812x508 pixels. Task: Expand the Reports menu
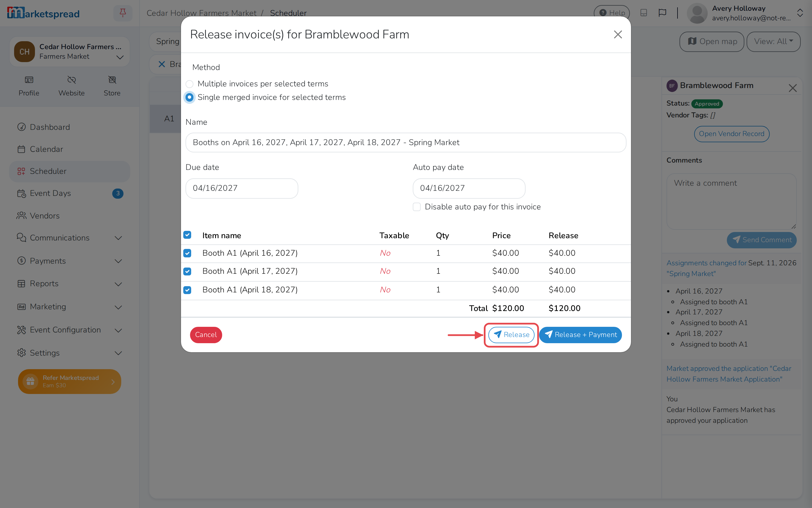point(69,284)
